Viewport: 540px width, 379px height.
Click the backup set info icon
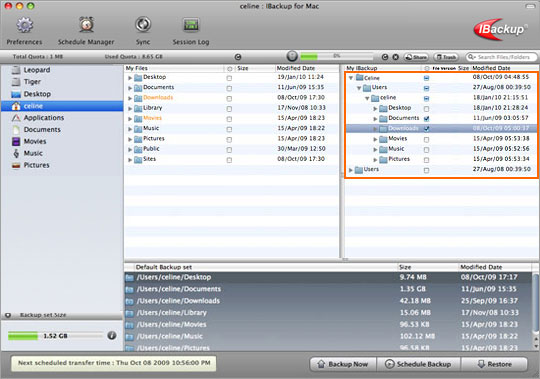[x=112, y=335]
